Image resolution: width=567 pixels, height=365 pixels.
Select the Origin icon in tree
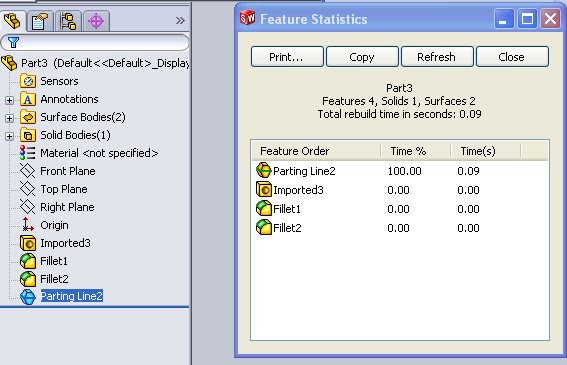27,225
